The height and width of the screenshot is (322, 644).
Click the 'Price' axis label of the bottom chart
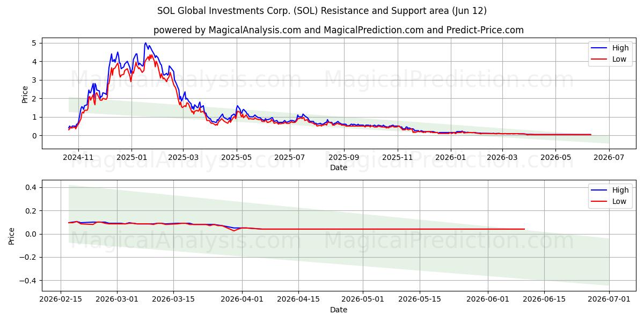coord(12,236)
